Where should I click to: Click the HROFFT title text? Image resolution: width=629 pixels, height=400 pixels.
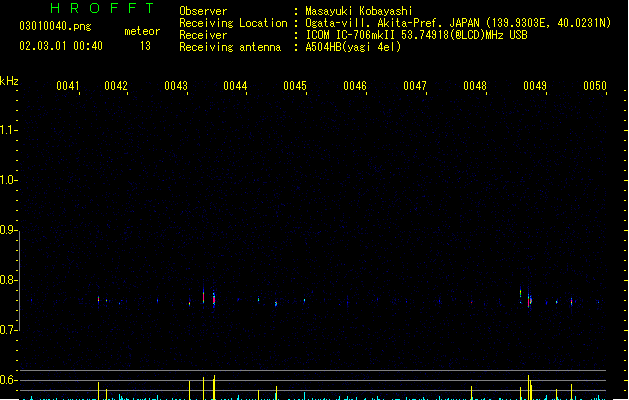pos(102,8)
